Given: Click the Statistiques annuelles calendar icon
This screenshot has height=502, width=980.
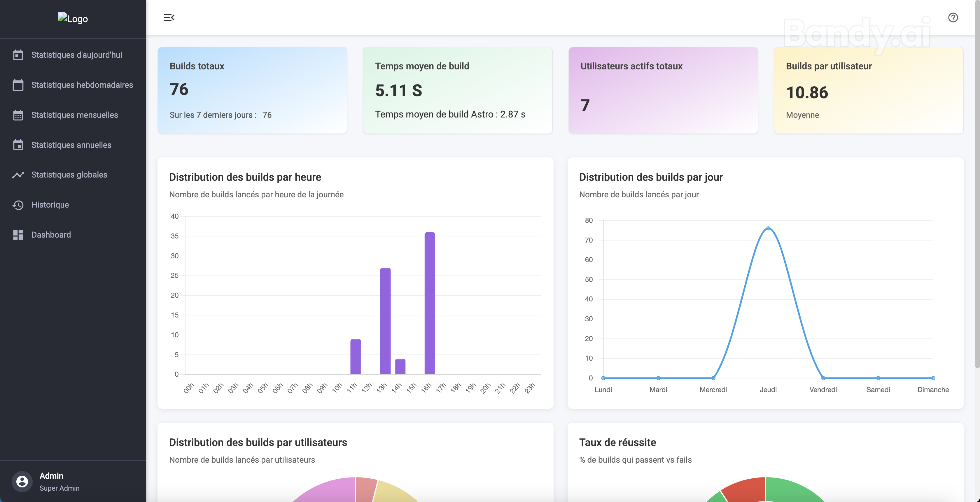Looking at the screenshot, I should [x=18, y=145].
